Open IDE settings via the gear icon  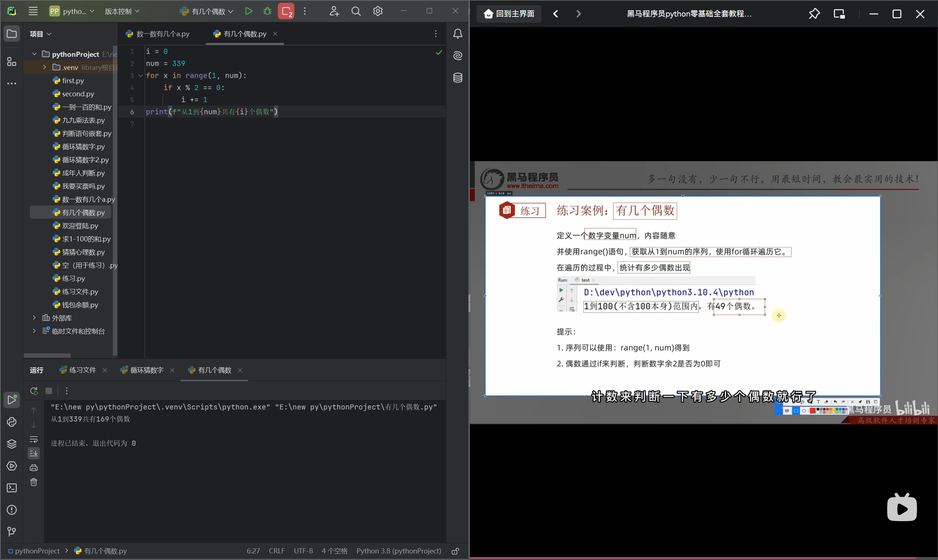point(378,11)
